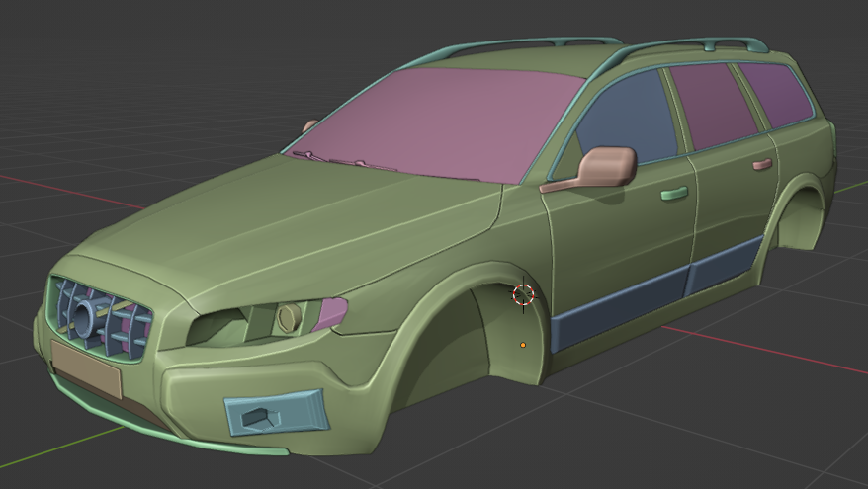
Task: Click the orange object origin dot
Action: tap(523, 345)
